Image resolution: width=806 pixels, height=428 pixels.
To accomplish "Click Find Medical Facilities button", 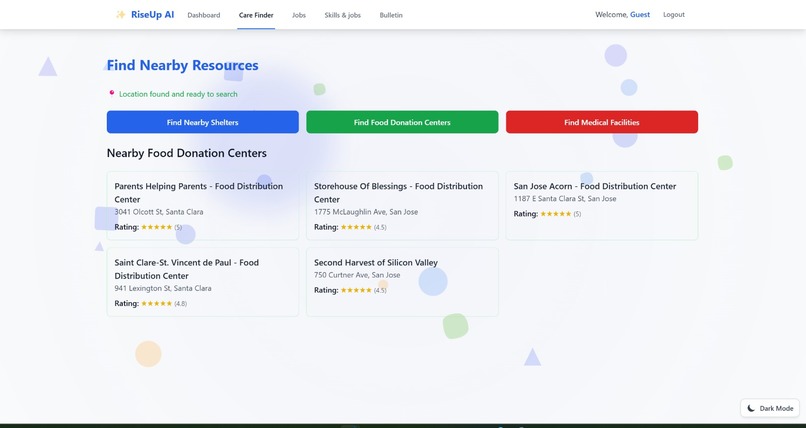I will tap(602, 122).
